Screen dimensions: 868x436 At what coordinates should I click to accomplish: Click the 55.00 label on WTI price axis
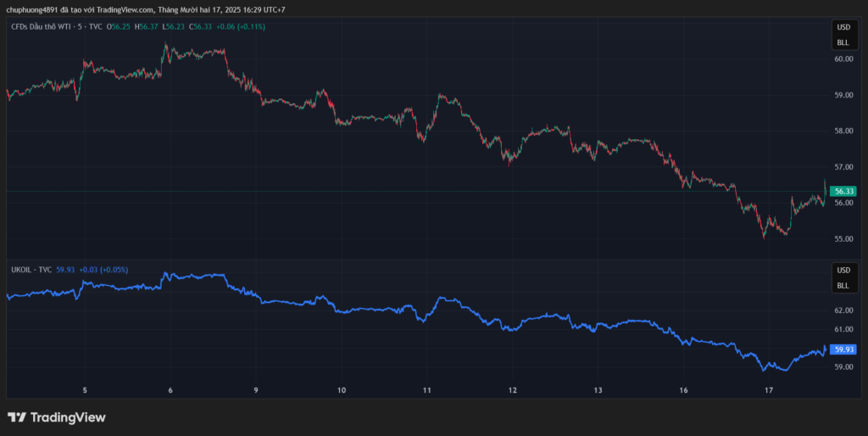pyautogui.click(x=843, y=239)
